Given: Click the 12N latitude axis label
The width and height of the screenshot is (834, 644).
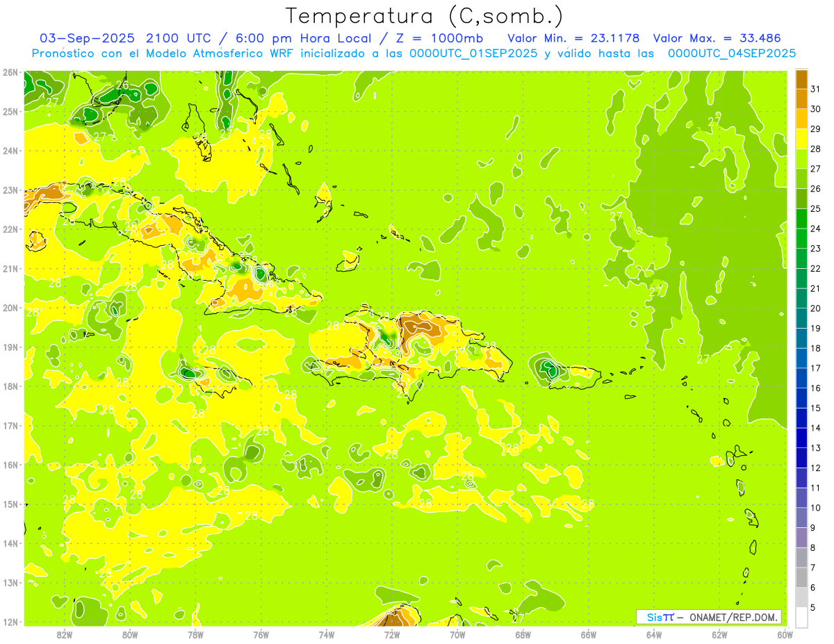Looking at the screenshot, I should [x=10, y=622].
